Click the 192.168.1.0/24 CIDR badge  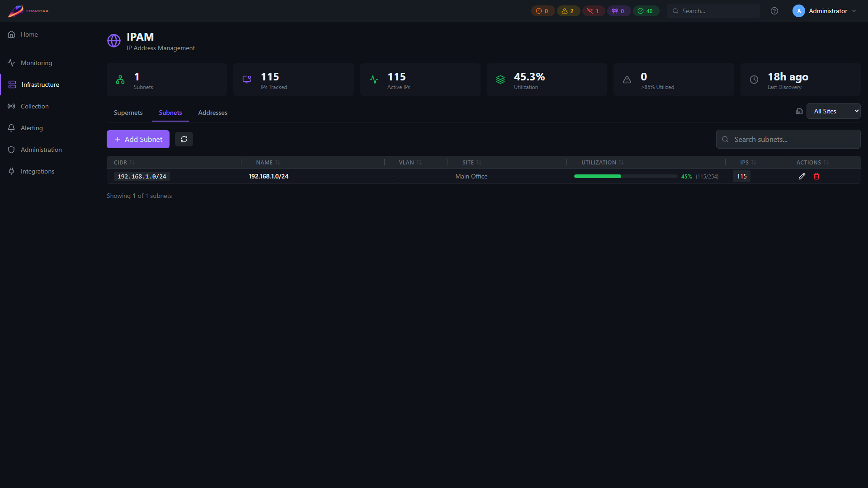point(142,176)
